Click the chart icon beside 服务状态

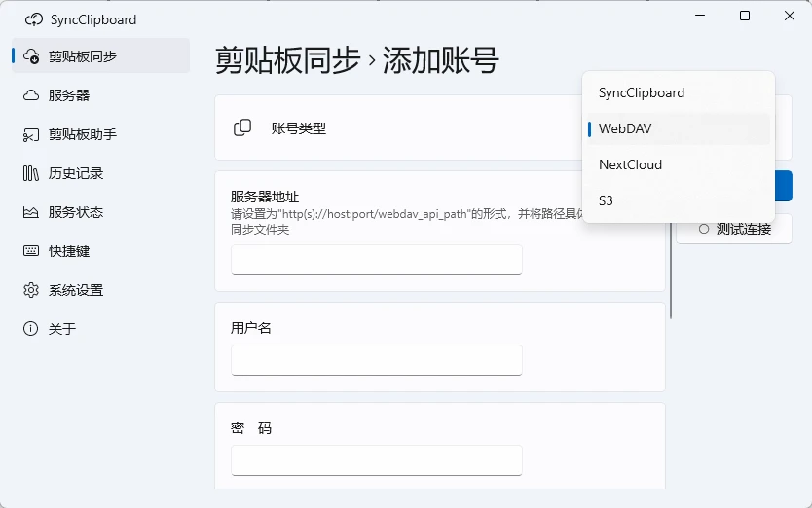coord(31,212)
